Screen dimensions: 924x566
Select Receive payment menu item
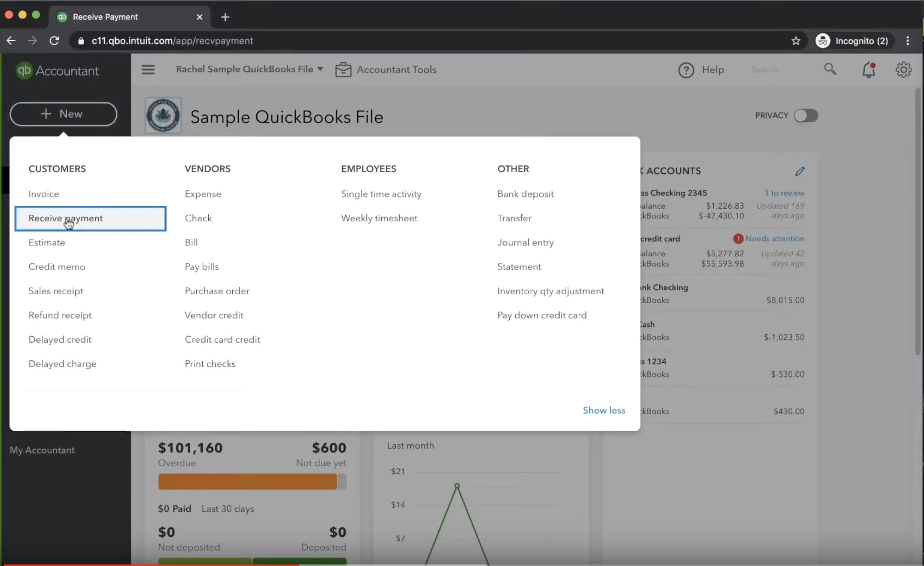(90, 218)
